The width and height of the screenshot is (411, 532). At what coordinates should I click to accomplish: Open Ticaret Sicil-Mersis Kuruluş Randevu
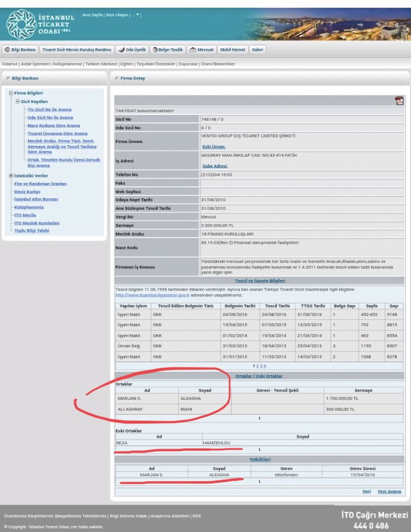77,49
